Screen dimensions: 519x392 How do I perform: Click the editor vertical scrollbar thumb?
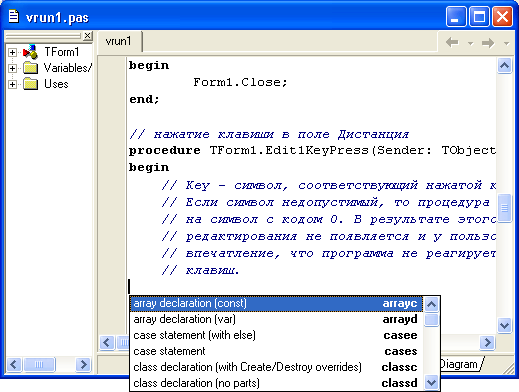(x=504, y=208)
